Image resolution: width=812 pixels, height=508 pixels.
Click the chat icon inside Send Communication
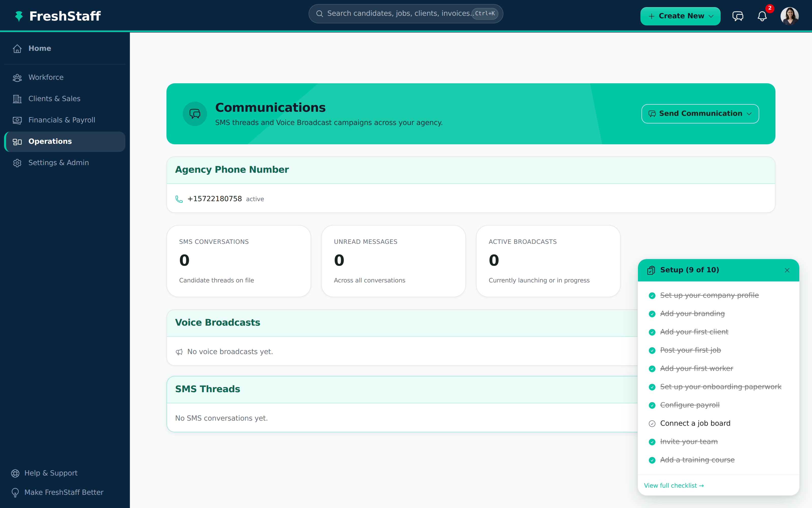pos(652,114)
